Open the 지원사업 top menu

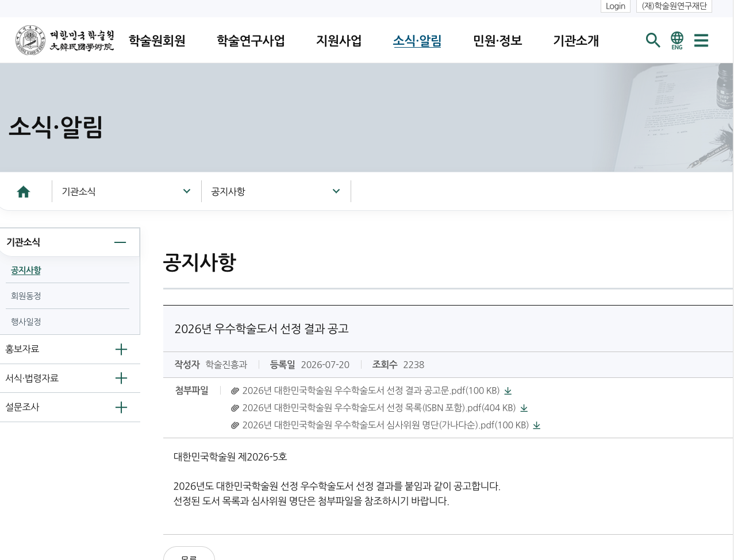pos(339,41)
